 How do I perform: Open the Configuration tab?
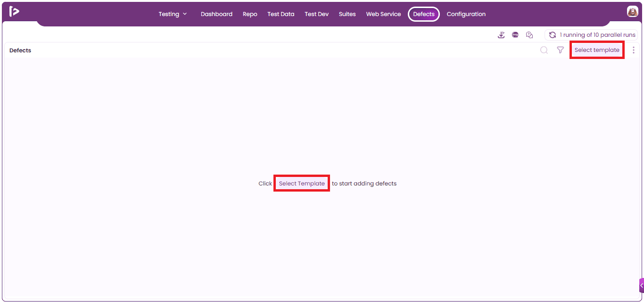pyautogui.click(x=466, y=14)
